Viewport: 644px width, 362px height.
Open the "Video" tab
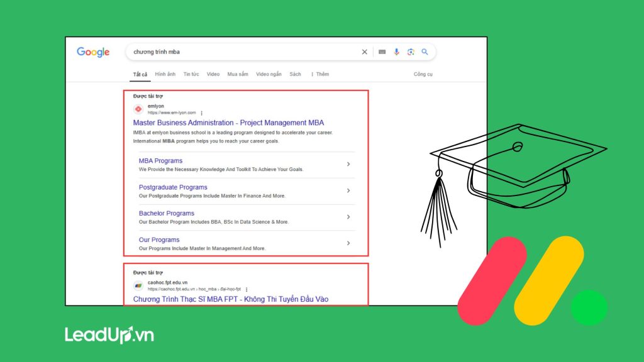pos(213,74)
